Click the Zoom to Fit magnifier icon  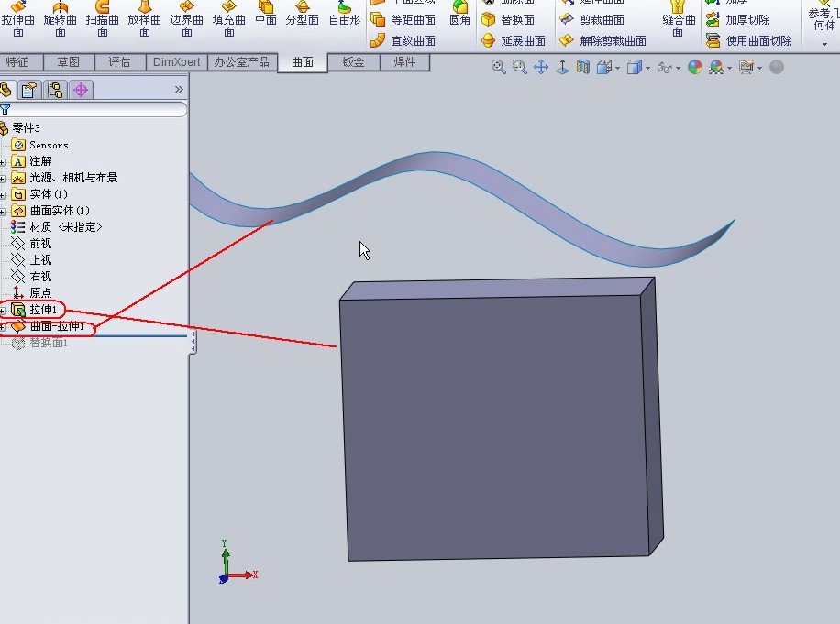click(x=498, y=67)
